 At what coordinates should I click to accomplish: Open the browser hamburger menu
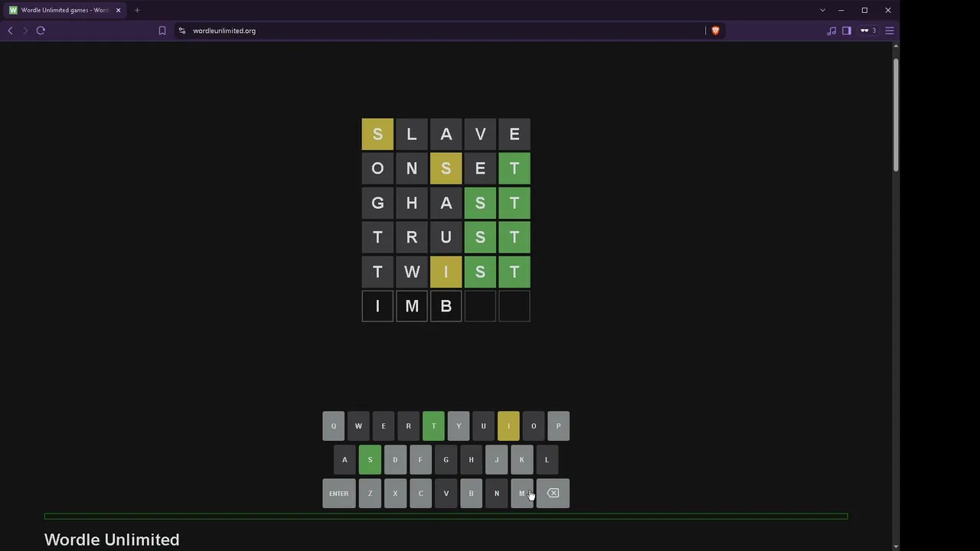890,31
